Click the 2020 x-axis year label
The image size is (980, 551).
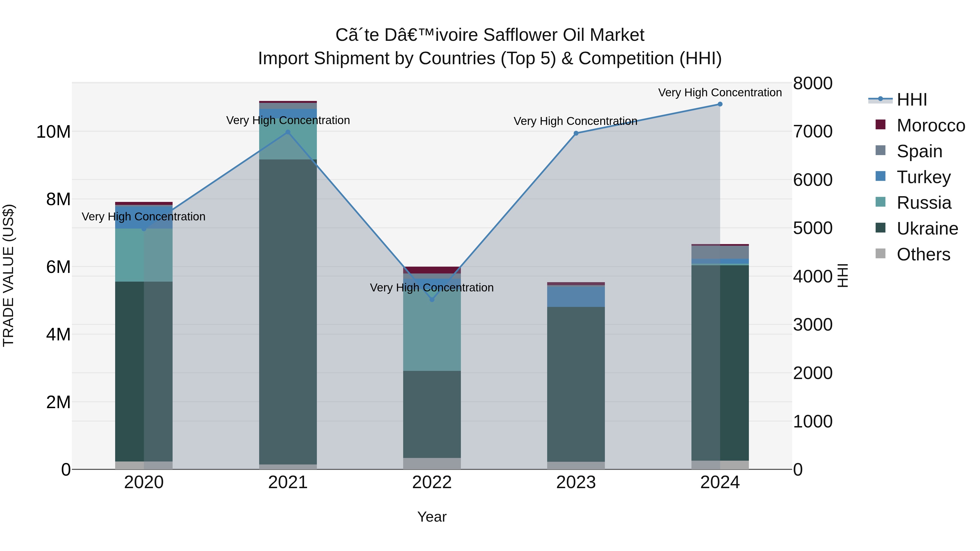[144, 482]
